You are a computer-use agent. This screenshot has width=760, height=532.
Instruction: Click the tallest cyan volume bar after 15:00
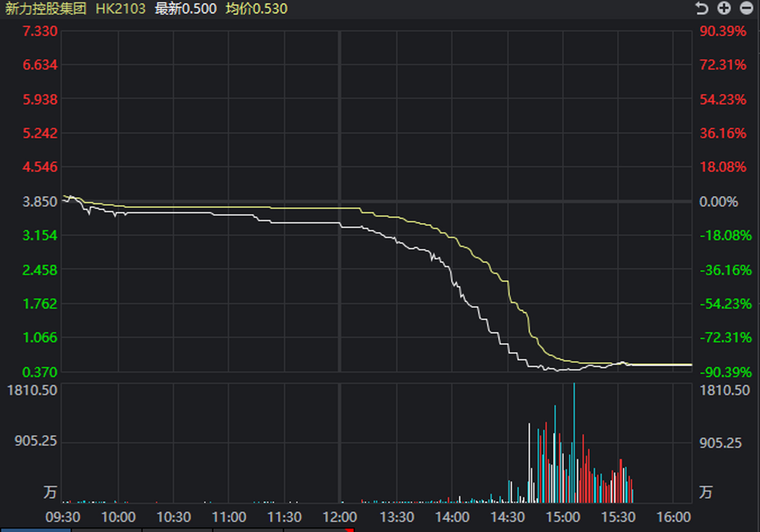574,443
